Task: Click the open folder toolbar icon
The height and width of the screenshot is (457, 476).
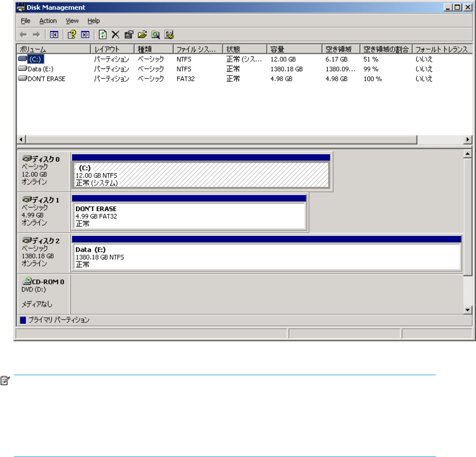Action: coord(142,34)
